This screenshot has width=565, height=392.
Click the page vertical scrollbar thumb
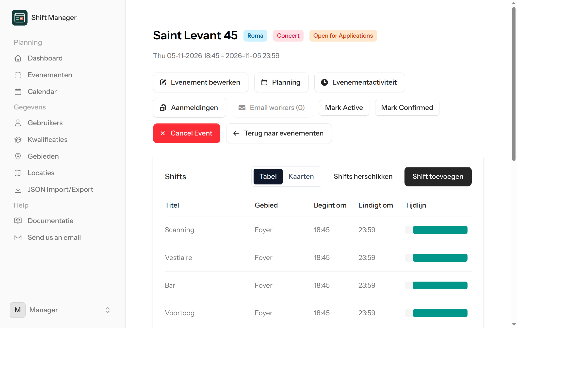coord(514,84)
